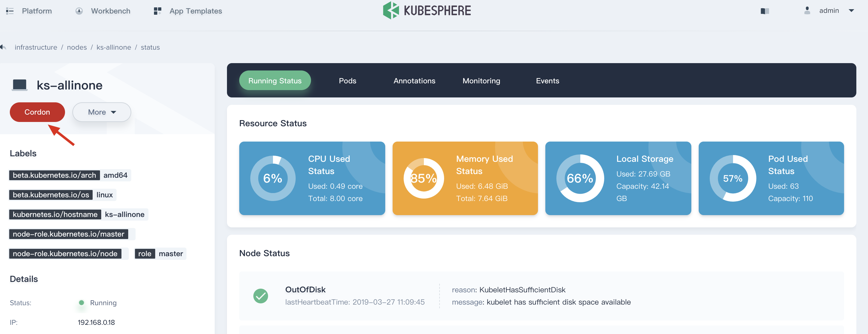The width and height of the screenshot is (868, 334).
Task: Click the App Templates icon
Action: (157, 10)
